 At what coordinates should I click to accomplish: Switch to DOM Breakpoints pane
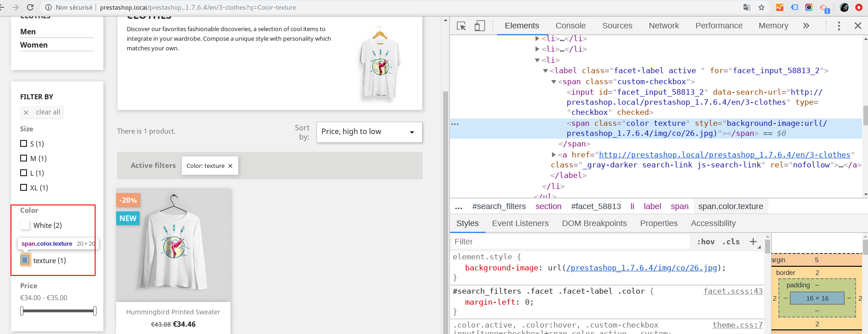pyautogui.click(x=595, y=223)
